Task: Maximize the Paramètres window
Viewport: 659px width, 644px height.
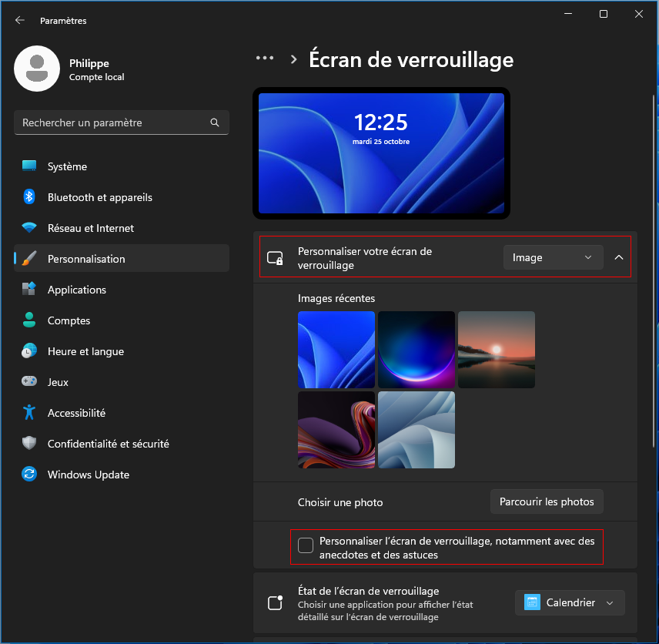Action: click(604, 14)
